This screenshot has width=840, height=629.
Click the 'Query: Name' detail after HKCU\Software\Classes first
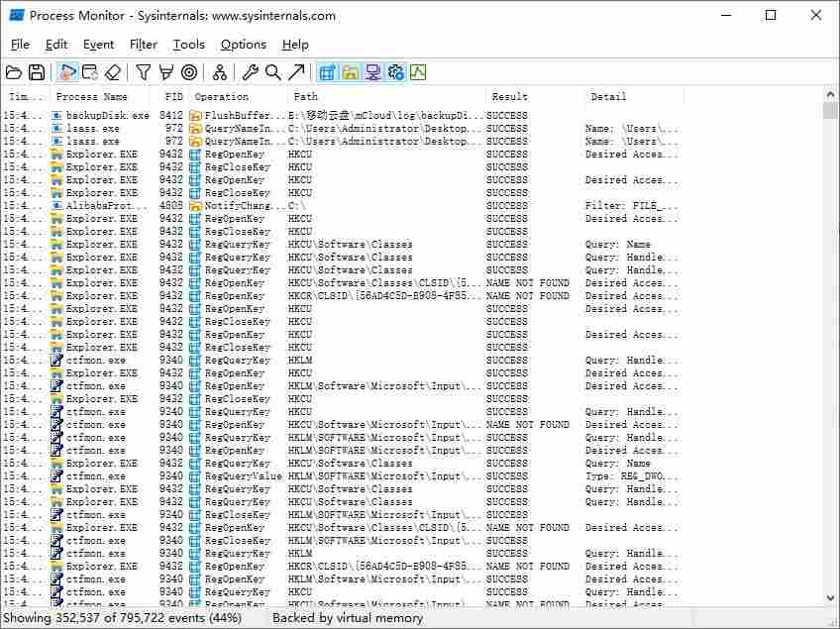click(618, 245)
